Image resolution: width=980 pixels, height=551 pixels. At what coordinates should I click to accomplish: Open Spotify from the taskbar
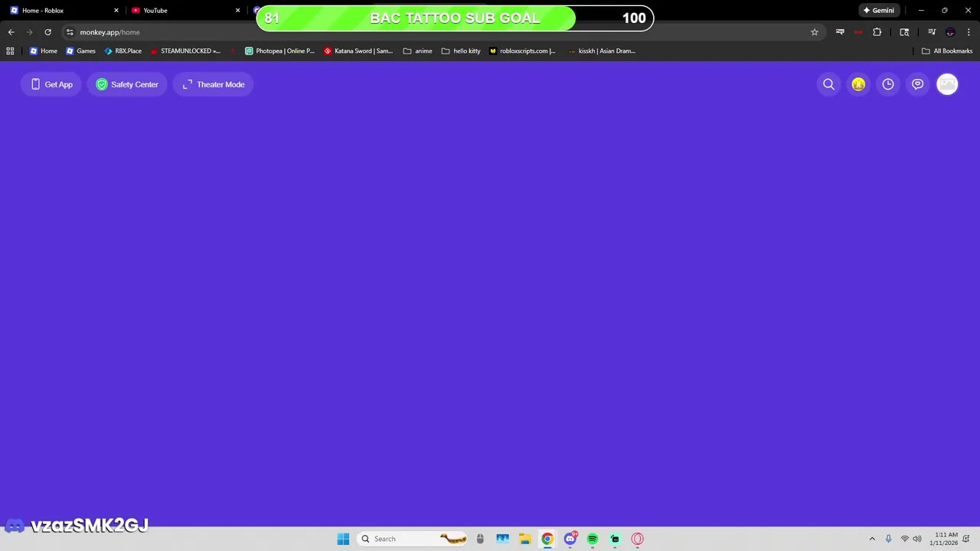pyautogui.click(x=593, y=539)
